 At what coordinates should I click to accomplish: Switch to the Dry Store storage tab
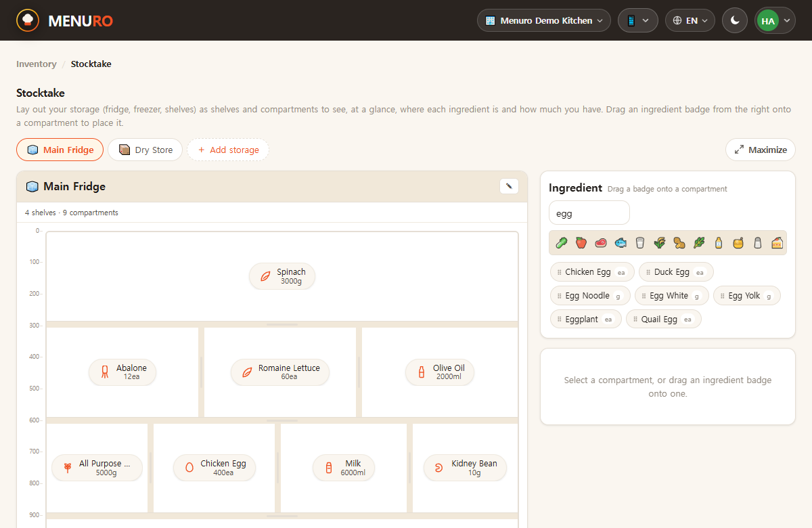(x=145, y=150)
